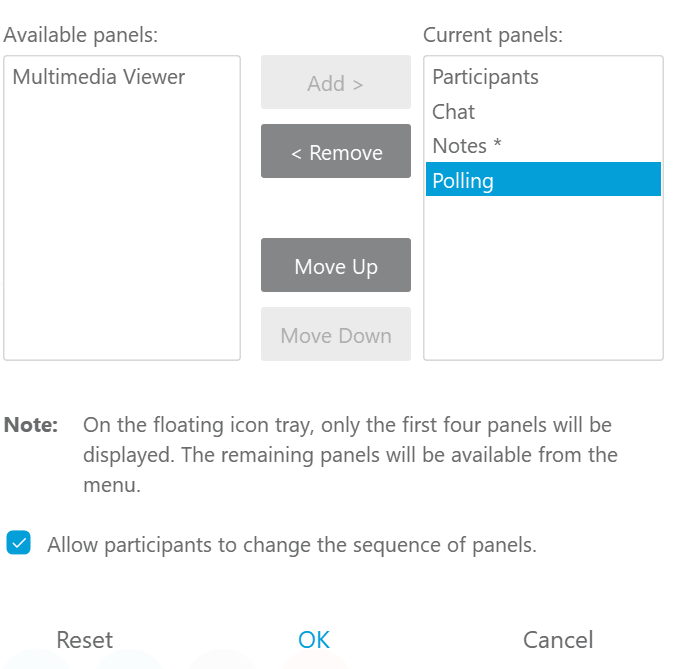Screen dimensions: 681x669
Task: Click the floating icon tray note text
Action: point(350,455)
